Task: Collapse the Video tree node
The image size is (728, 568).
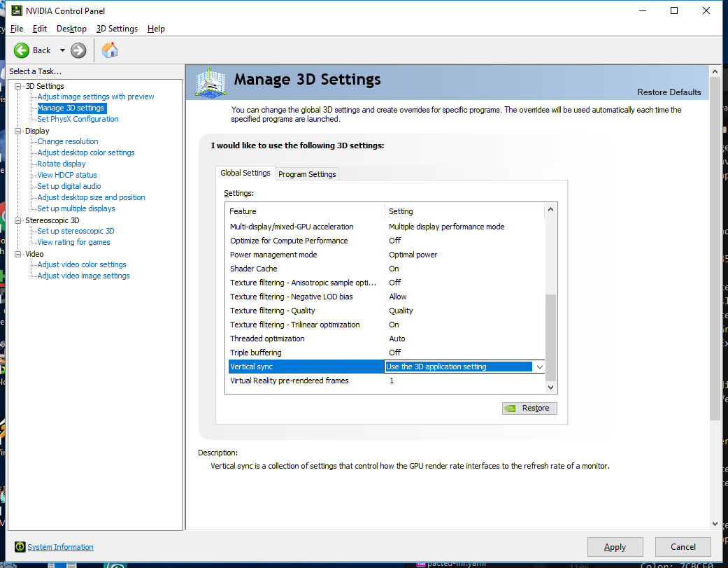Action: (x=18, y=254)
